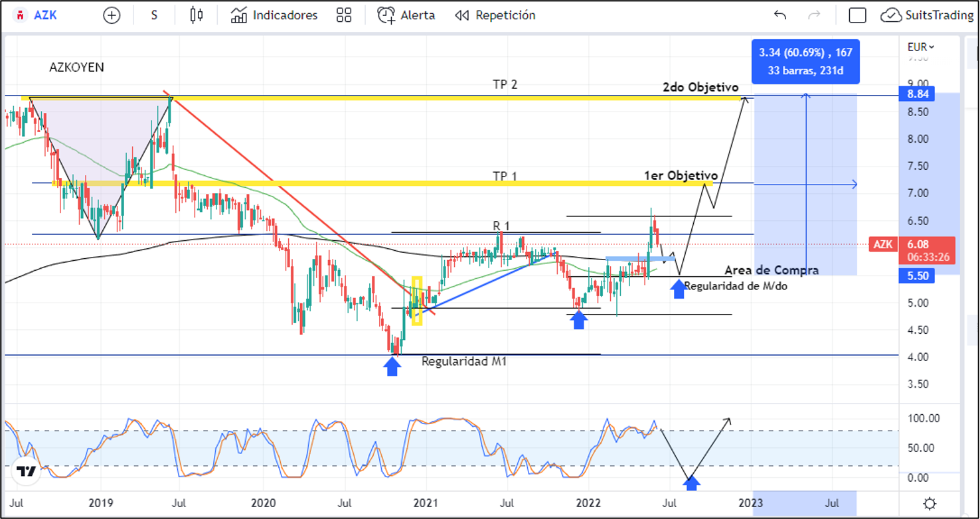Screen dimensions: 980x519
Task: Click the undo arrow icon
Action: 780,15
